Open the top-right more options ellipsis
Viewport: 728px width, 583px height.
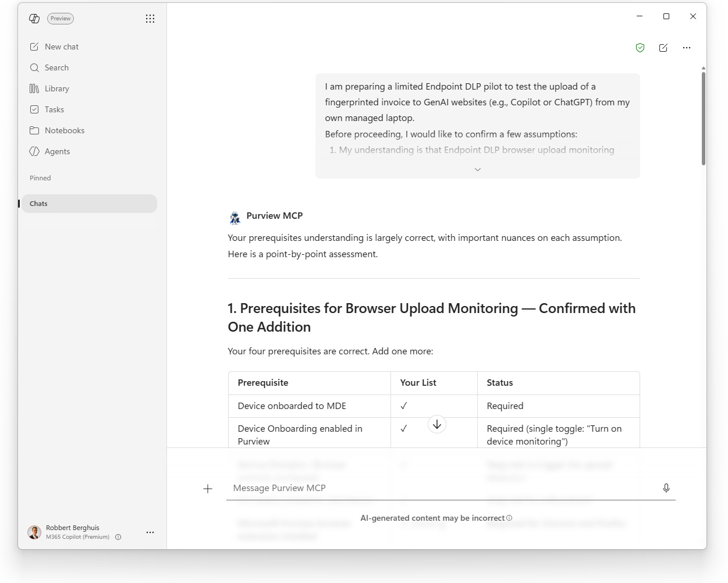click(687, 48)
